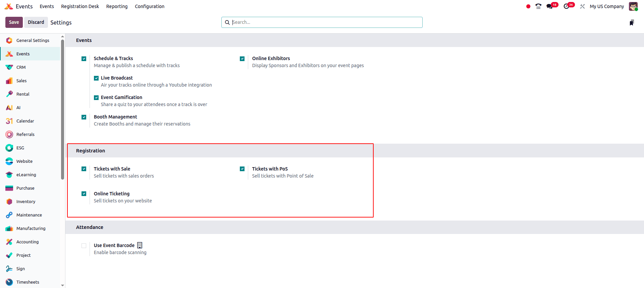Click the Settings search field
Viewport: 644px width, 288px height.
click(322, 22)
